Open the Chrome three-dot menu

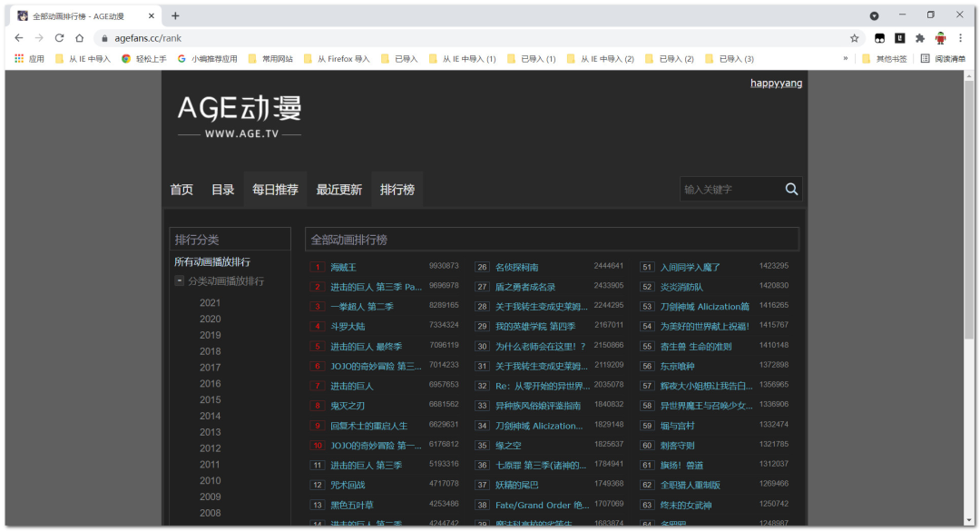960,38
